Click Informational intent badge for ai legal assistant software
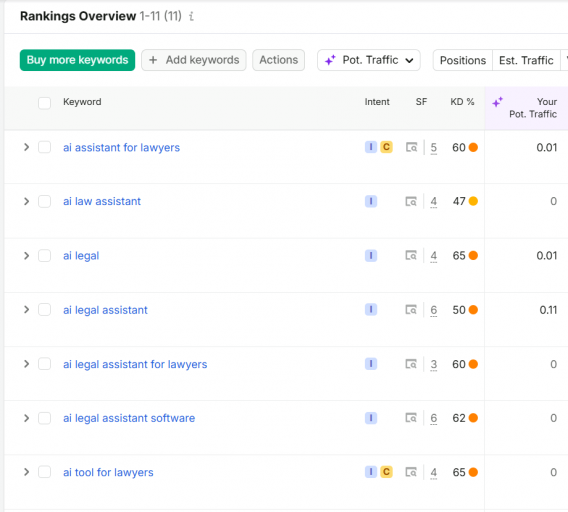The image size is (568, 512). (371, 418)
